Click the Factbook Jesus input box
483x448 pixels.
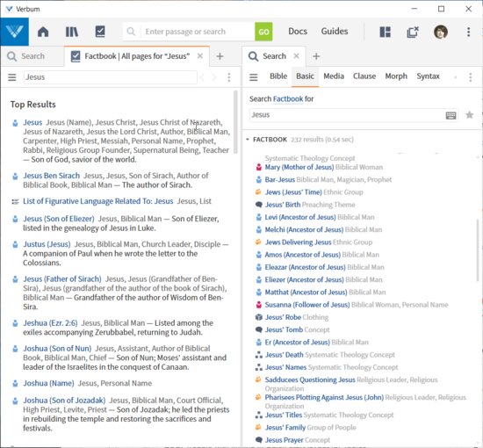click(111, 77)
